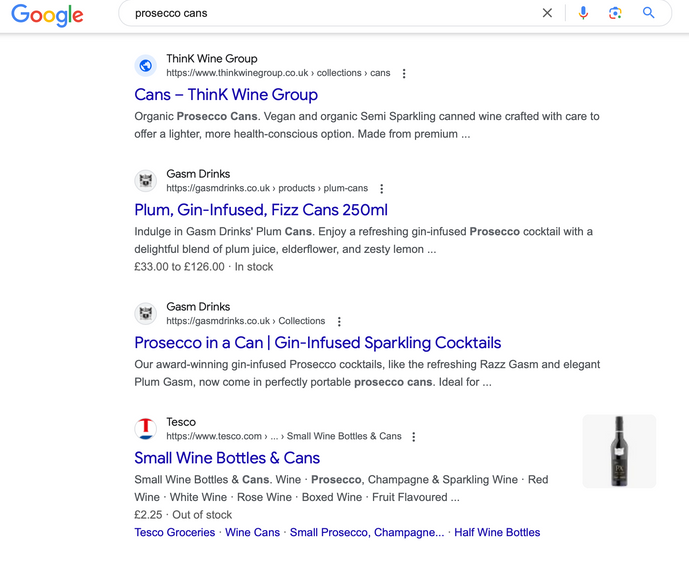Open more options for ThinK Wine Group result

(x=404, y=74)
